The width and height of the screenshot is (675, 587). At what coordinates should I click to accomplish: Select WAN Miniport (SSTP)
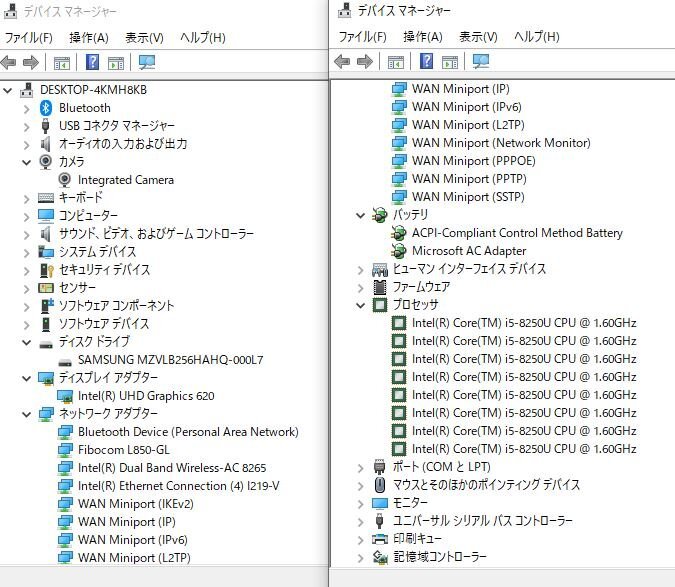pos(468,197)
